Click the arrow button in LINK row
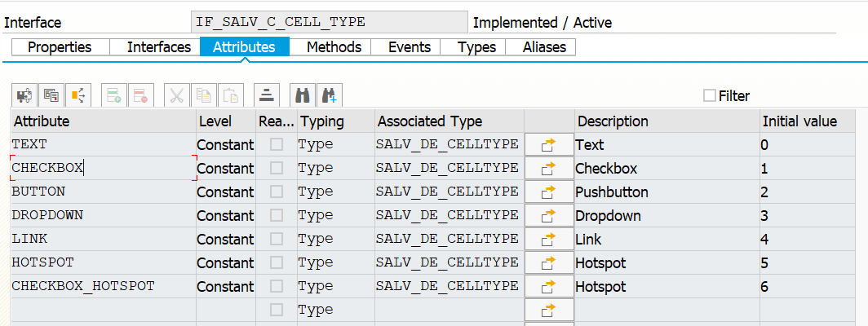This screenshot has width=868, height=326. [x=549, y=240]
